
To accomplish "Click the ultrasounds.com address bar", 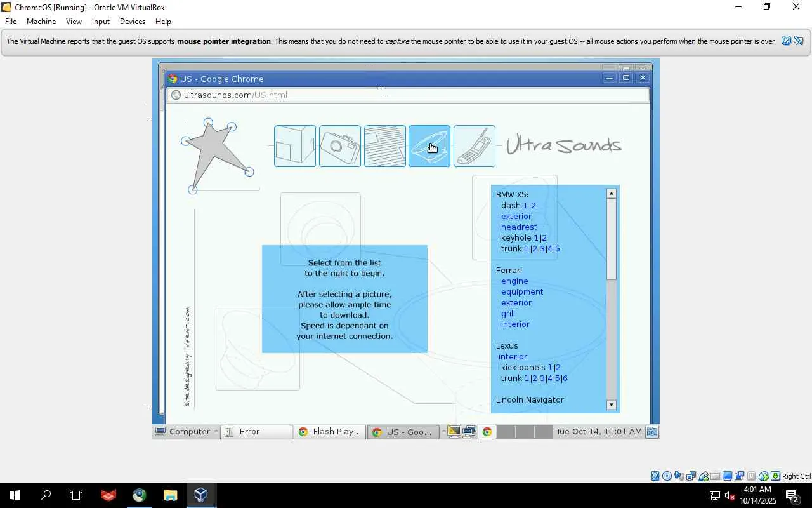I will [409, 95].
